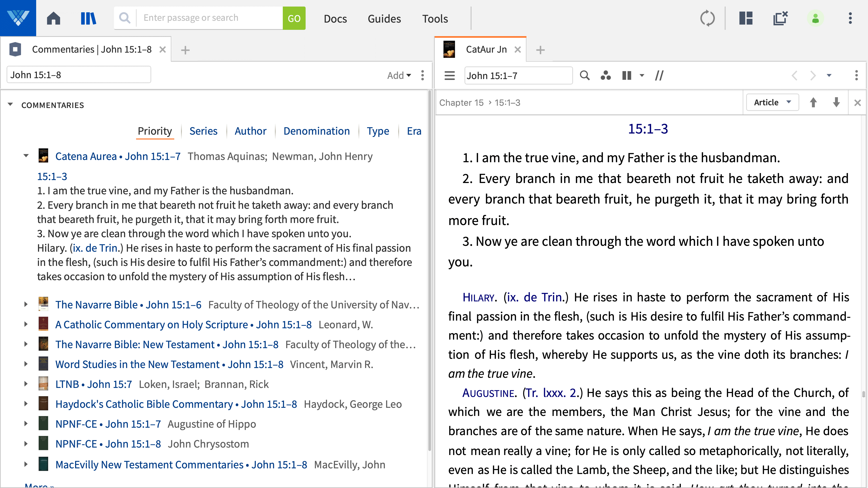
Task: Go to the Home dashboard
Action: 54,18
